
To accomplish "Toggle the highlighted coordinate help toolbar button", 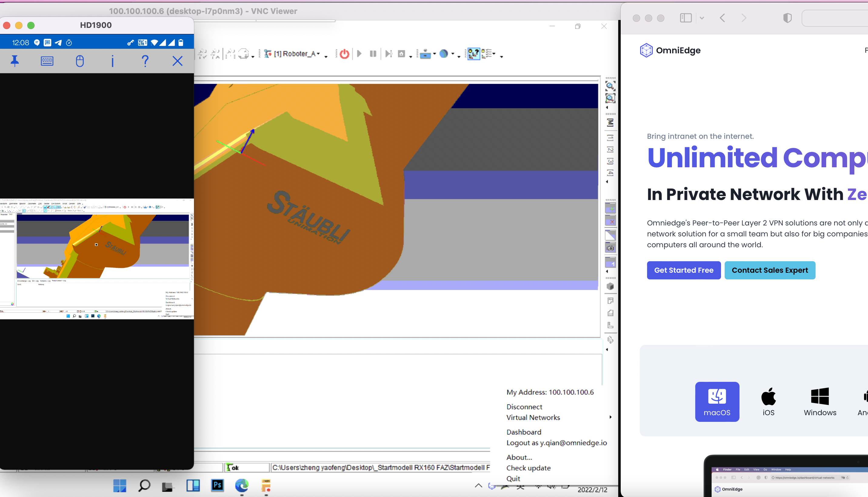I will point(473,54).
